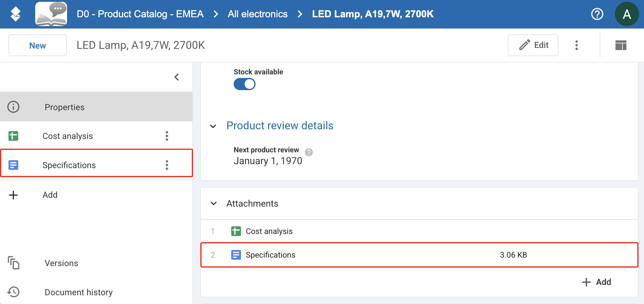644x304 pixels.
Task: Click the Document history clock icon
Action: [13, 292]
